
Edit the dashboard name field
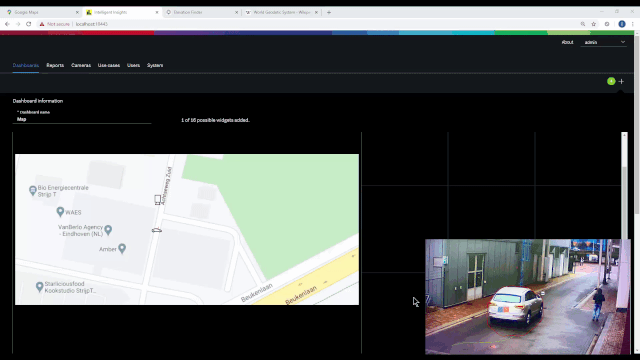(82, 119)
